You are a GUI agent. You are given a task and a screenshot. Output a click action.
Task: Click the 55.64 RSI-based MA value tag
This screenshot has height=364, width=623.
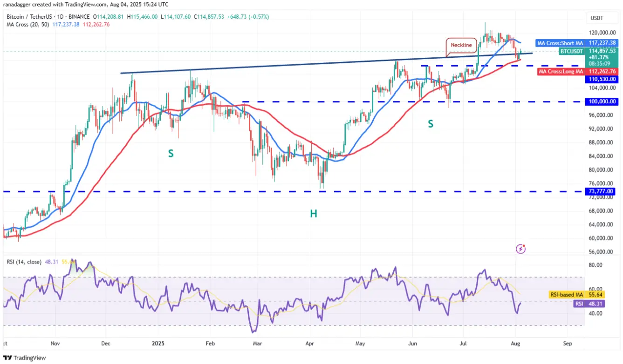(596, 295)
